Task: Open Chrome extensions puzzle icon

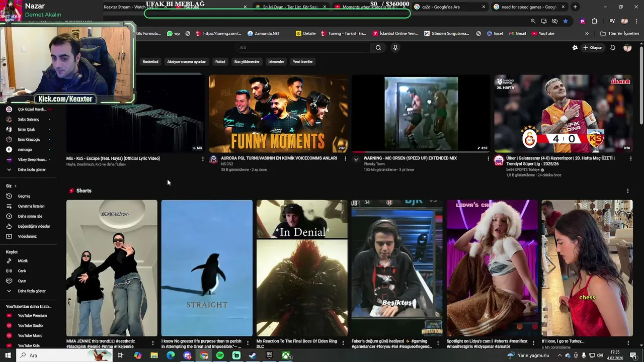Action: 595,21
